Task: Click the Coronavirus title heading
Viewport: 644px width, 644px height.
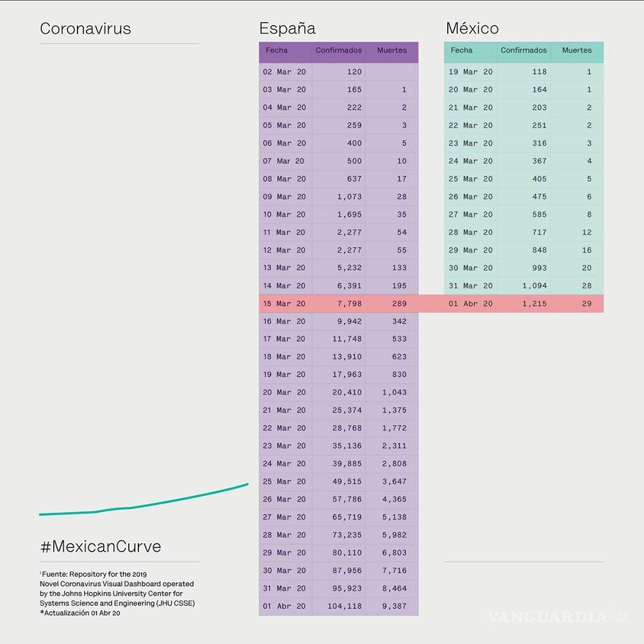Action: [85, 29]
